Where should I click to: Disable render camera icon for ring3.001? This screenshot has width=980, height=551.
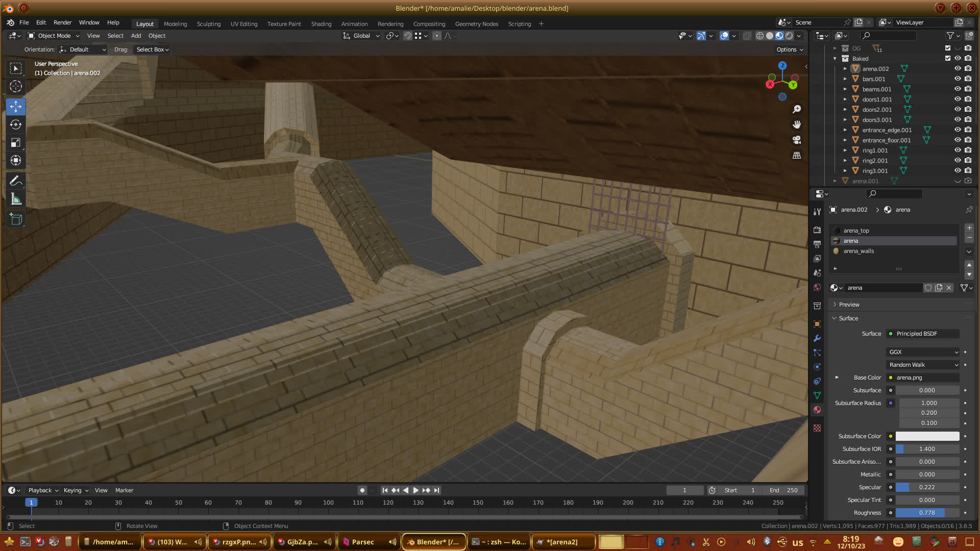[968, 171]
